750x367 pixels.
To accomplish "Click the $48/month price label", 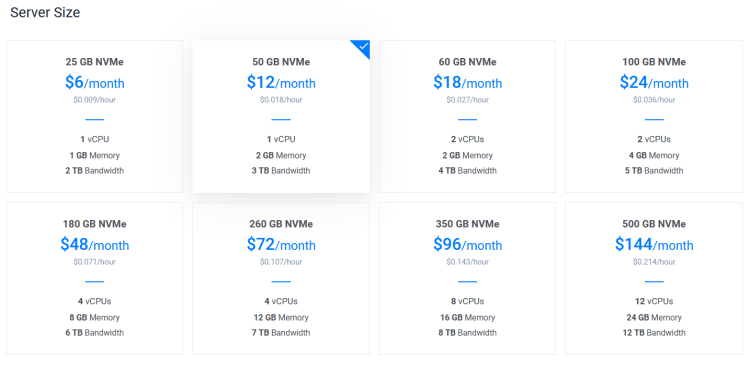I will pyautogui.click(x=95, y=245).
